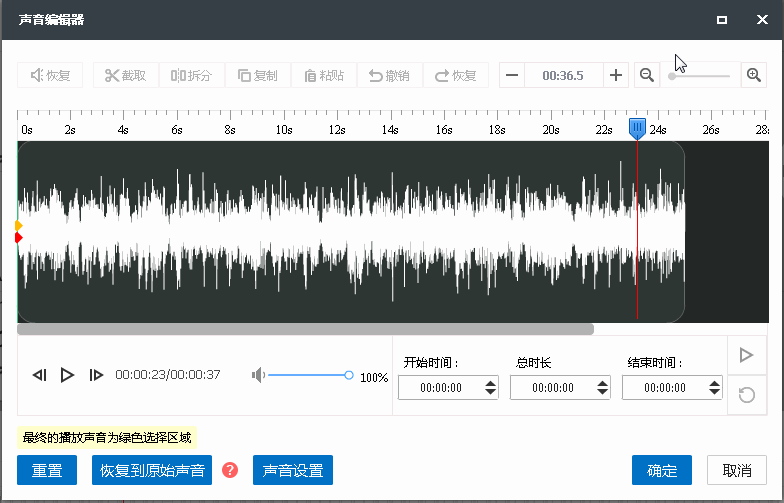Decrease time with the minus button
This screenshot has height=503, width=784.
click(x=512, y=76)
